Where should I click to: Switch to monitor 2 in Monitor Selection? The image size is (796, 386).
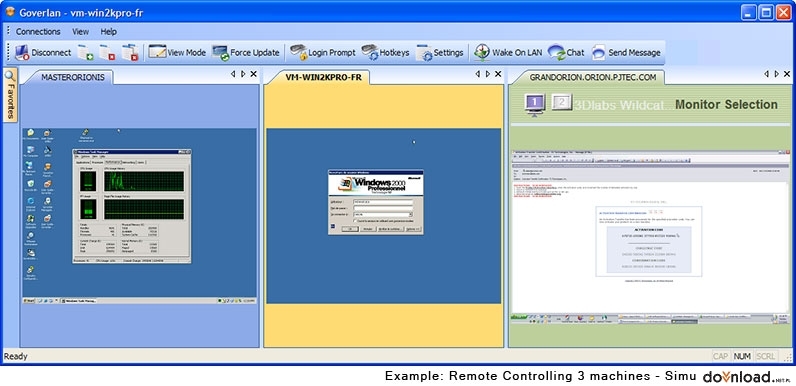tap(561, 103)
